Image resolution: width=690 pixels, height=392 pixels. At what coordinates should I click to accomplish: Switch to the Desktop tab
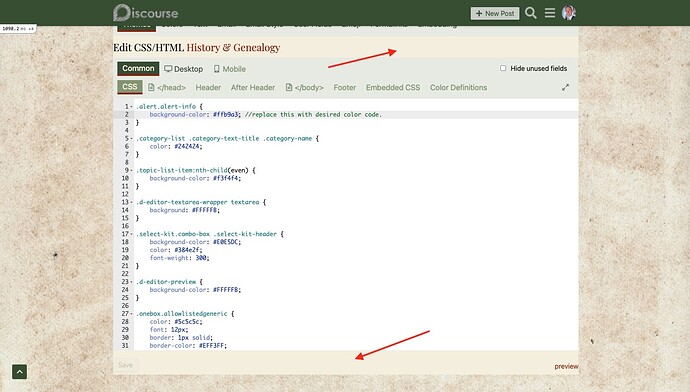[x=184, y=69]
